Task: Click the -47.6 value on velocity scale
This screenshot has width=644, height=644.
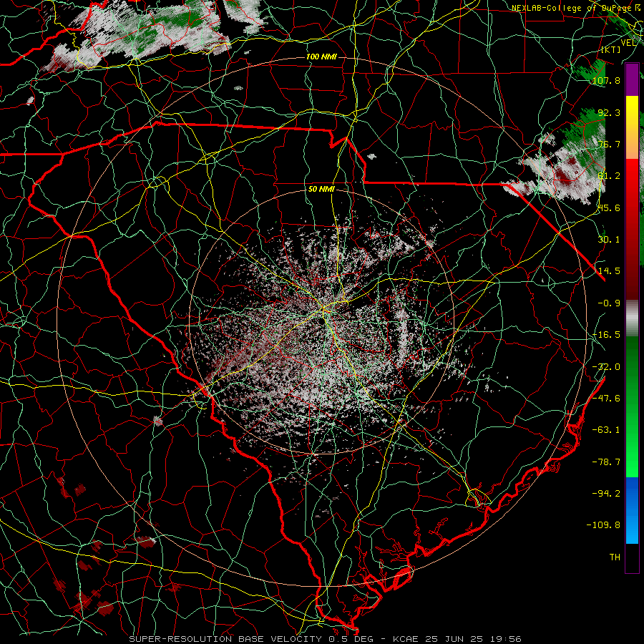Action: [x=606, y=399]
